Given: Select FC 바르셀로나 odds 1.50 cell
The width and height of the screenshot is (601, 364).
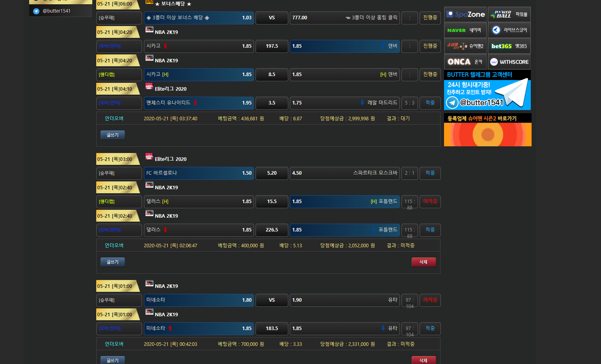Looking at the screenshot, I should click(199, 173).
